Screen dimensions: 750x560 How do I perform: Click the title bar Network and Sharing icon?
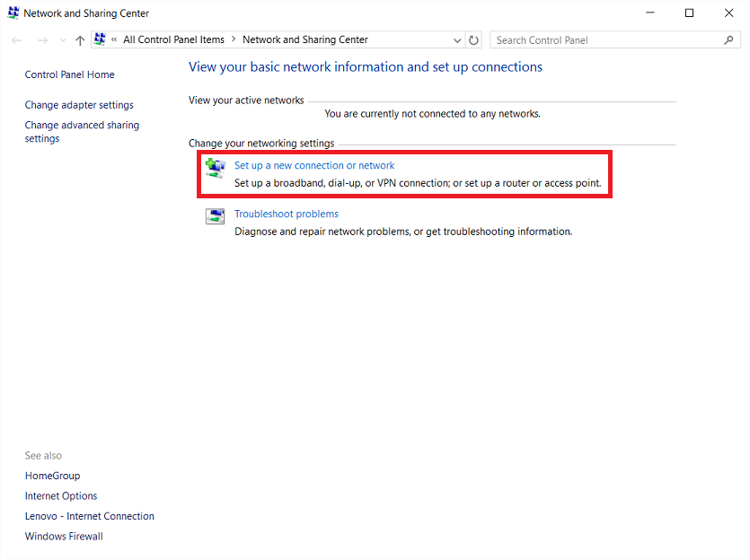(13, 13)
